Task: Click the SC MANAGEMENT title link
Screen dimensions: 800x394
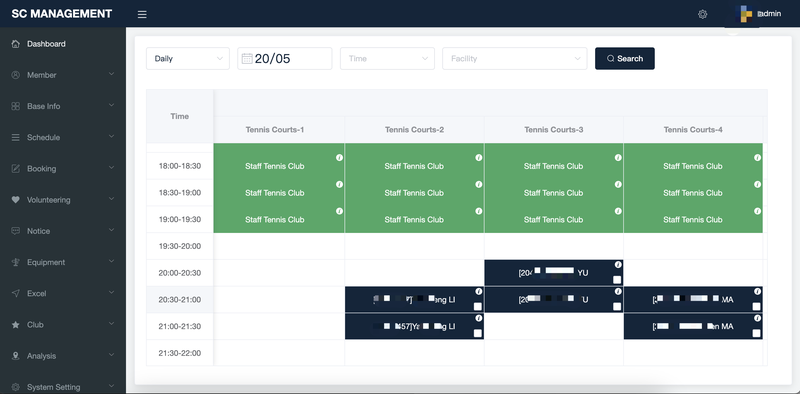Action: coord(62,14)
